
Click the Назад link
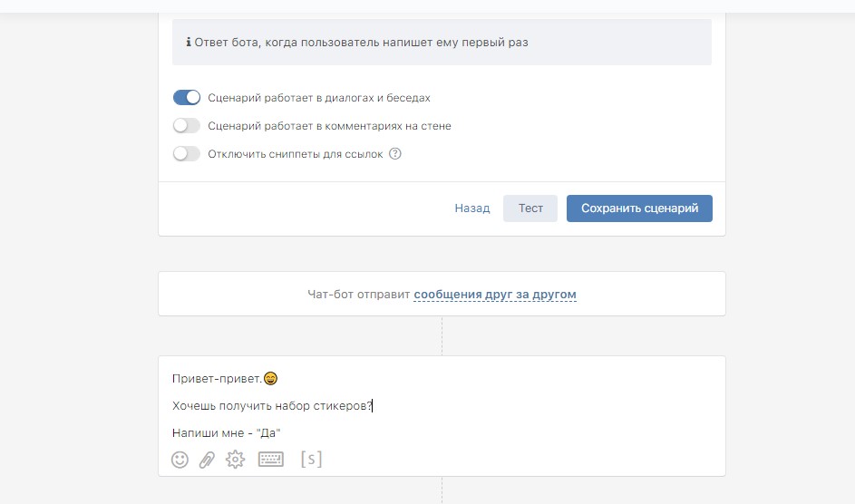pyautogui.click(x=472, y=208)
